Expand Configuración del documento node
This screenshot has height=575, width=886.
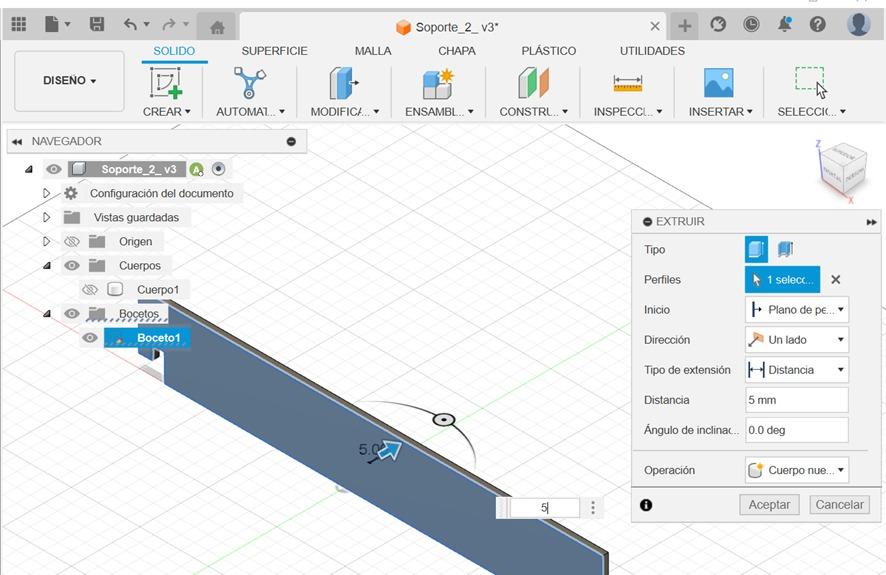pyautogui.click(x=47, y=193)
